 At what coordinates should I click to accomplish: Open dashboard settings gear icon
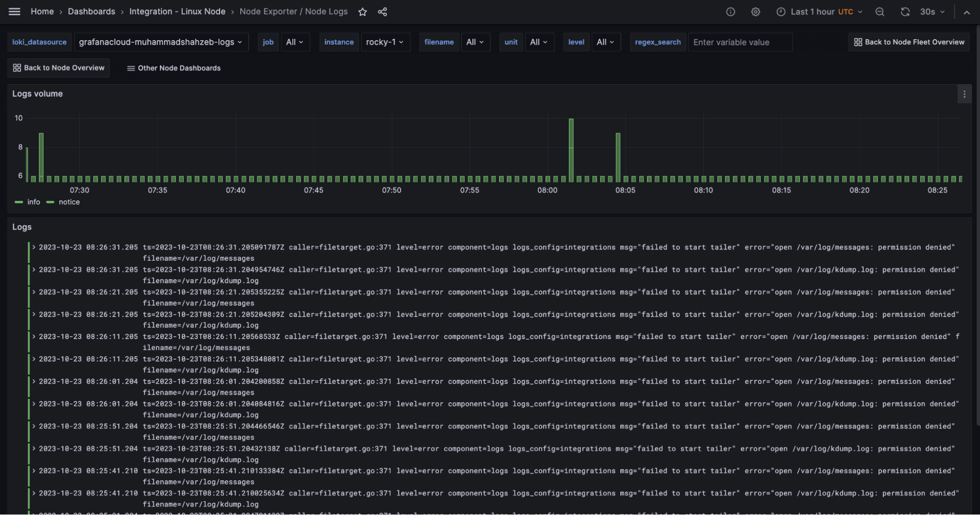pyautogui.click(x=755, y=11)
